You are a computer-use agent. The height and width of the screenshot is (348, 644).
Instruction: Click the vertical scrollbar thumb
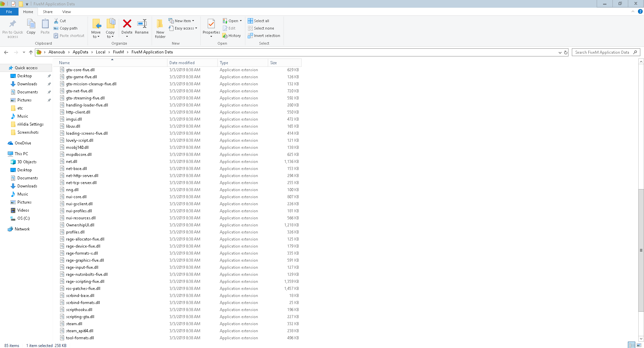(641, 250)
